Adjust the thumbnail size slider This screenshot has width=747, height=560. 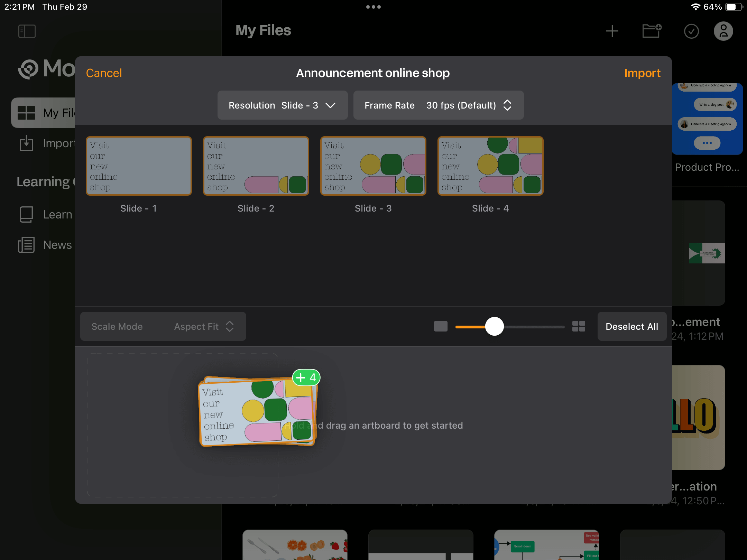coord(494,326)
